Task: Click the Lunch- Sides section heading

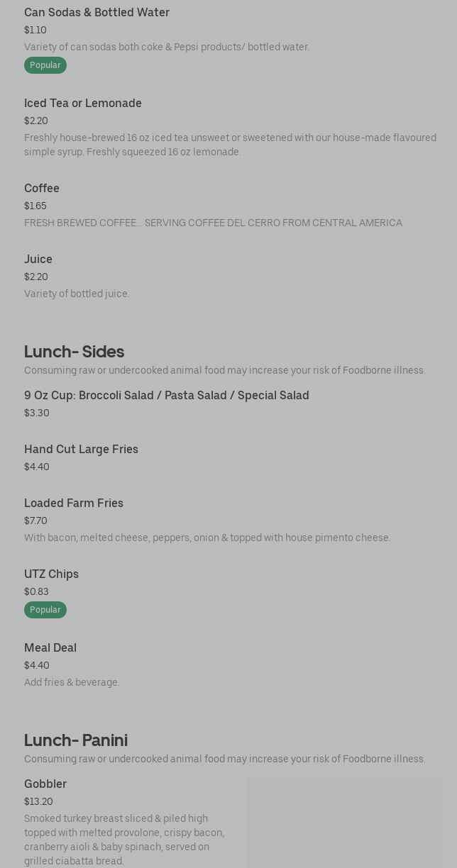Action: pyautogui.click(x=74, y=352)
